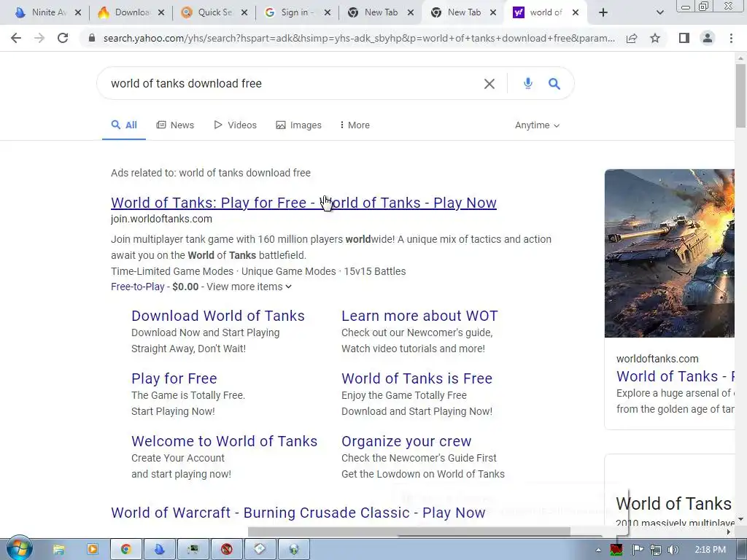Screen dimensions: 747x560
Task: Open World of Warcraft Burning Crusade Classic link
Action: (298, 513)
